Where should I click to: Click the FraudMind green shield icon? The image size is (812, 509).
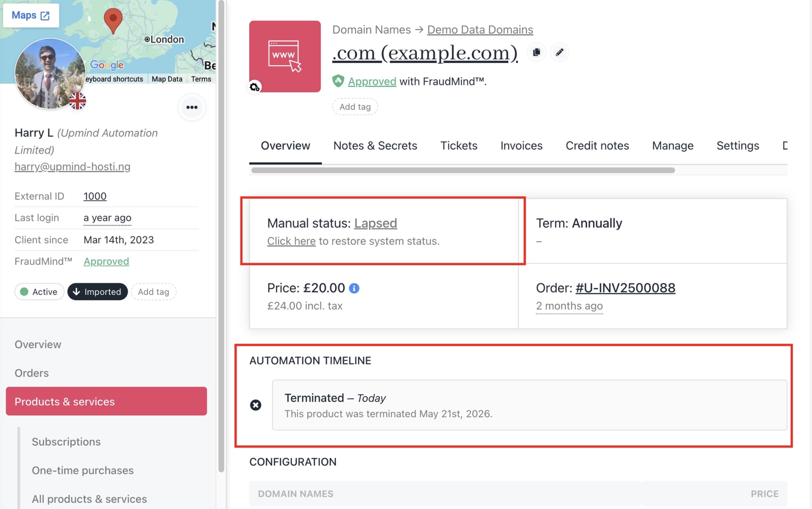click(338, 81)
